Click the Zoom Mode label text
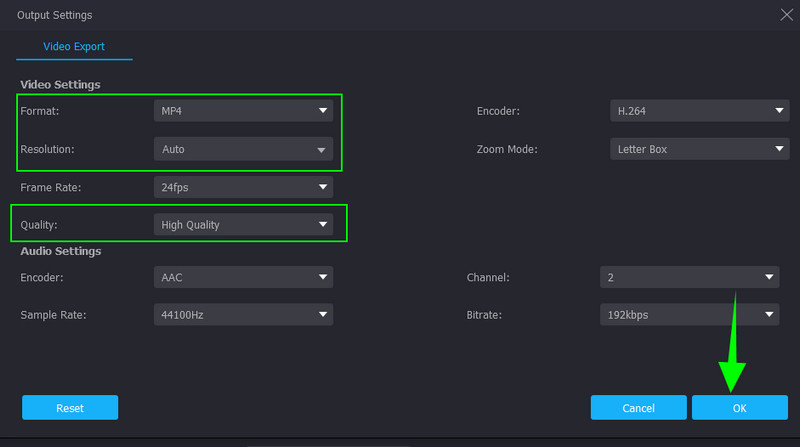800x447 pixels. tap(507, 149)
